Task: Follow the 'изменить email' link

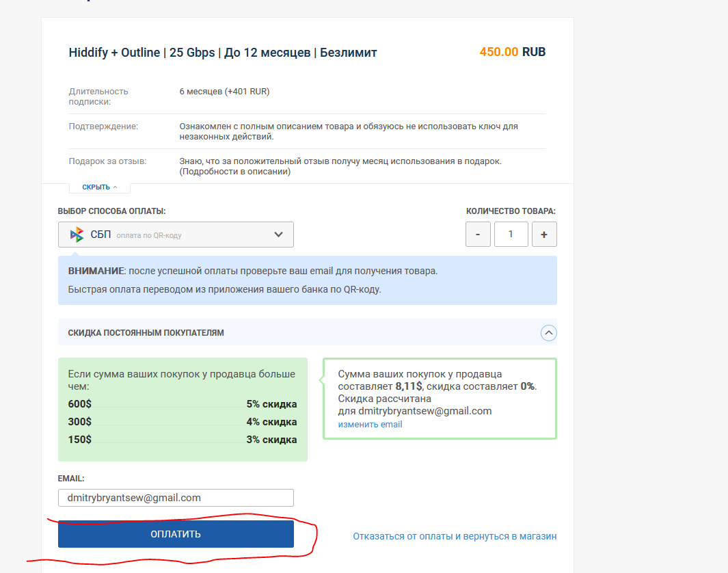Action: [370, 425]
